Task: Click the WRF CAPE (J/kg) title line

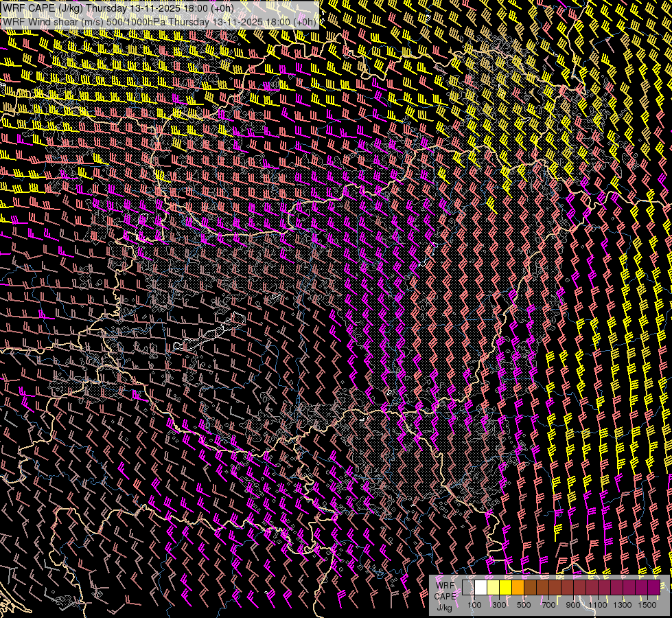Action: pyautogui.click(x=118, y=8)
